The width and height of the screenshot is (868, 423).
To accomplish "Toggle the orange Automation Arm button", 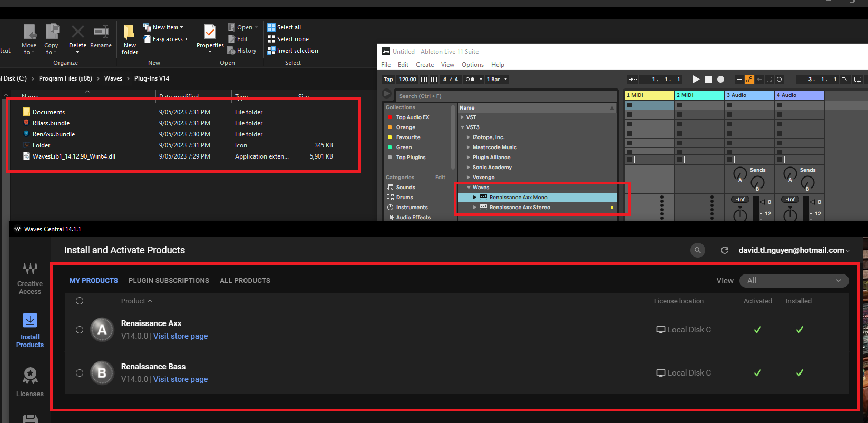I will pyautogui.click(x=749, y=80).
